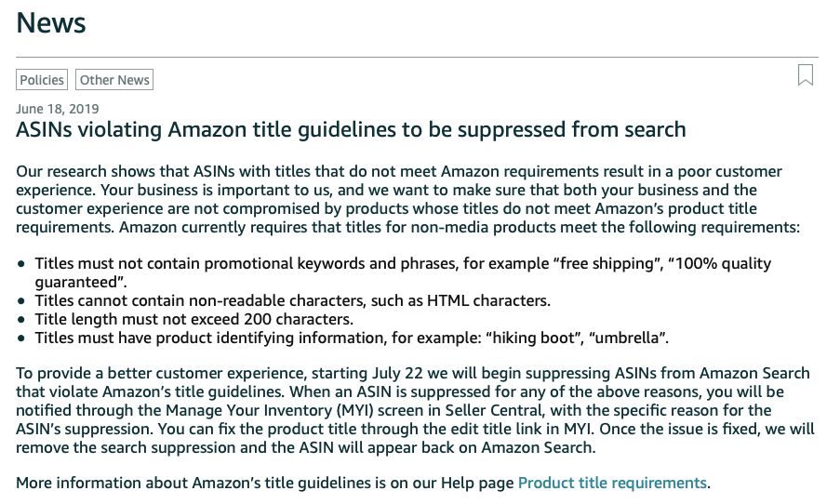
Task: Open the Other News category tag
Action: 114,80
